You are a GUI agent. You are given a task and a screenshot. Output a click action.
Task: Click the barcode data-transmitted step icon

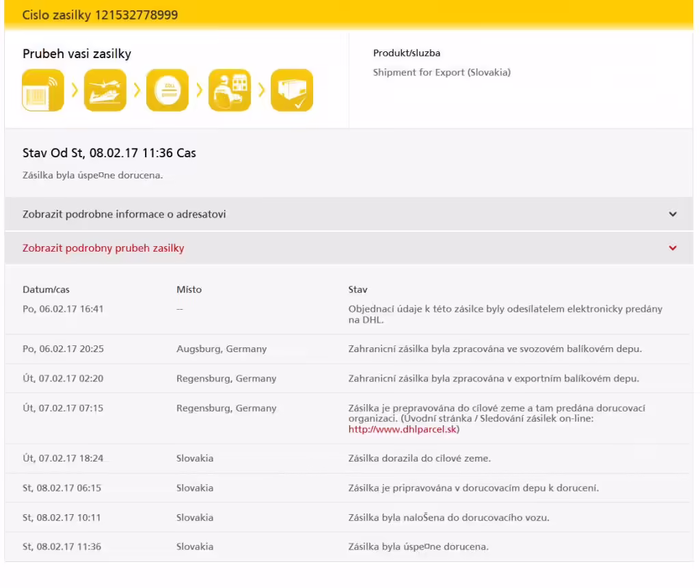[43, 90]
